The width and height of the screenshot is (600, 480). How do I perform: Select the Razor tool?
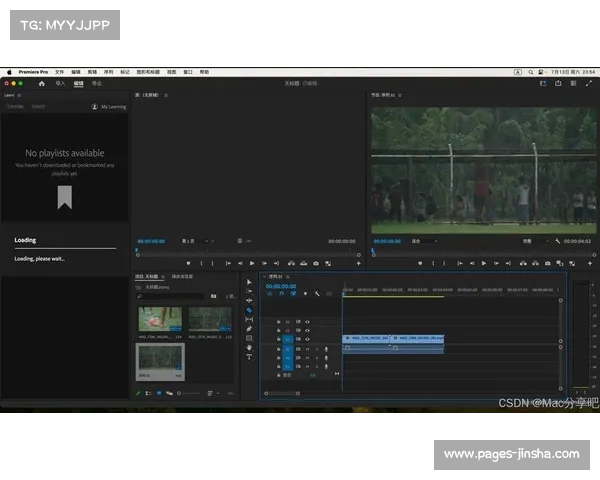249,310
